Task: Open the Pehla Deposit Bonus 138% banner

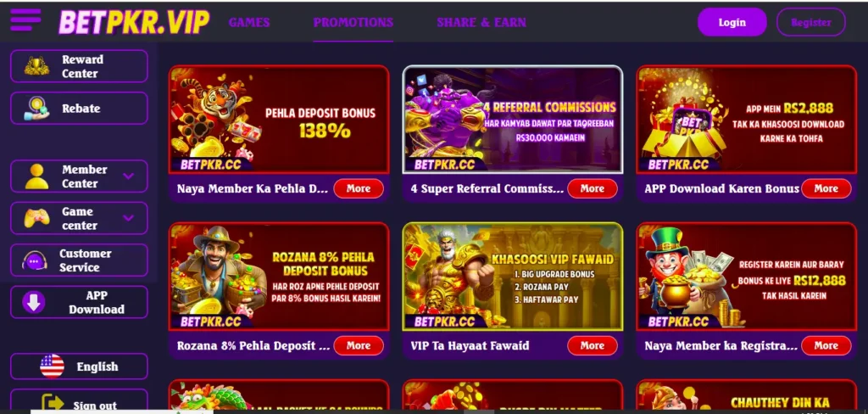Action: [279, 118]
